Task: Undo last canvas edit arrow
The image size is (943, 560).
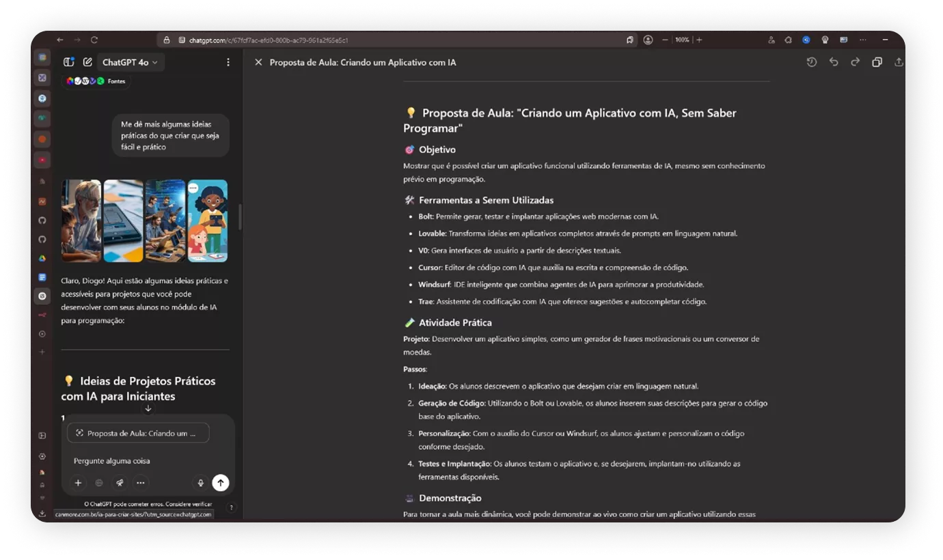Action: 833,62
